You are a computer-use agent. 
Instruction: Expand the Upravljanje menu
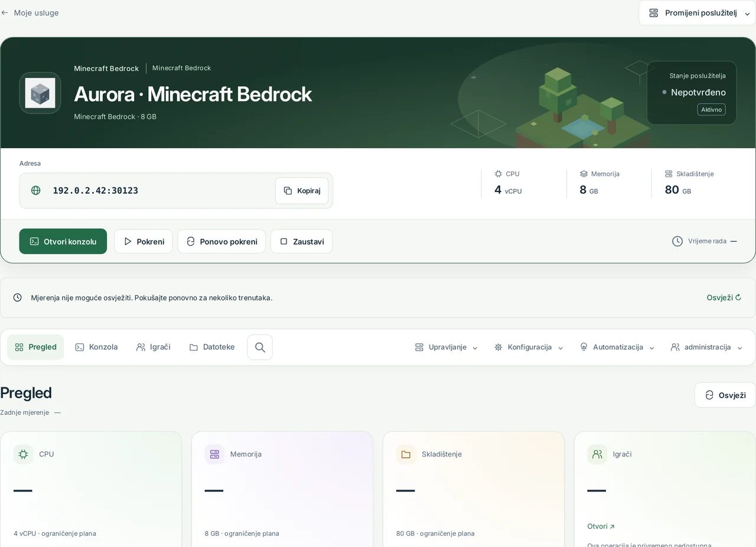[x=446, y=347]
